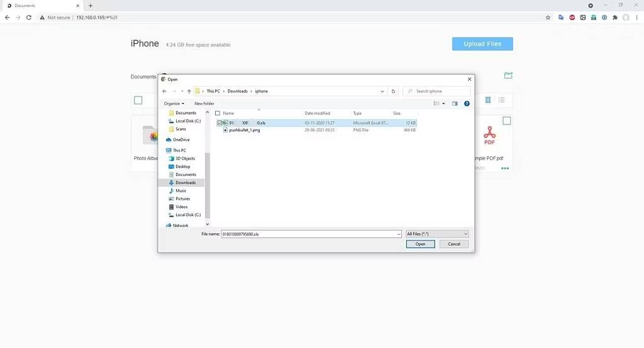
Task: Click the Search iphone field
Action: pos(436,91)
